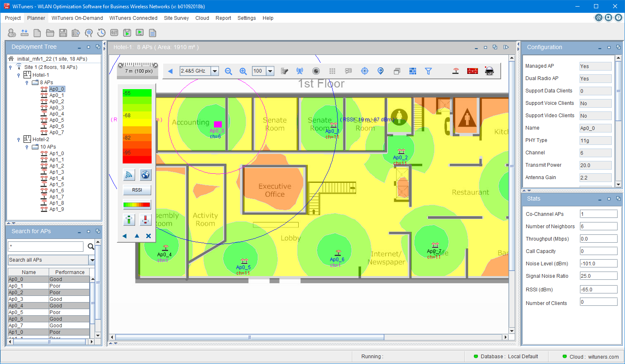Collapse legend panel with the up arrow
The image size is (625, 364).
[x=137, y=236]
